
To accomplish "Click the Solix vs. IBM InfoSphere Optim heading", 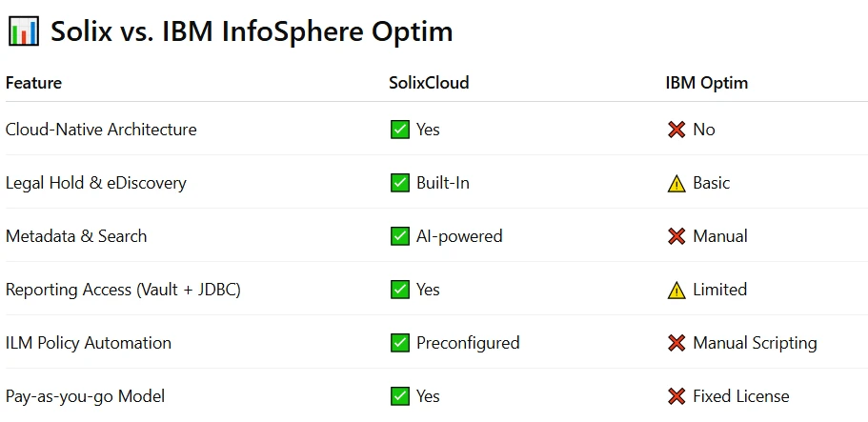I will click(252, 31).
